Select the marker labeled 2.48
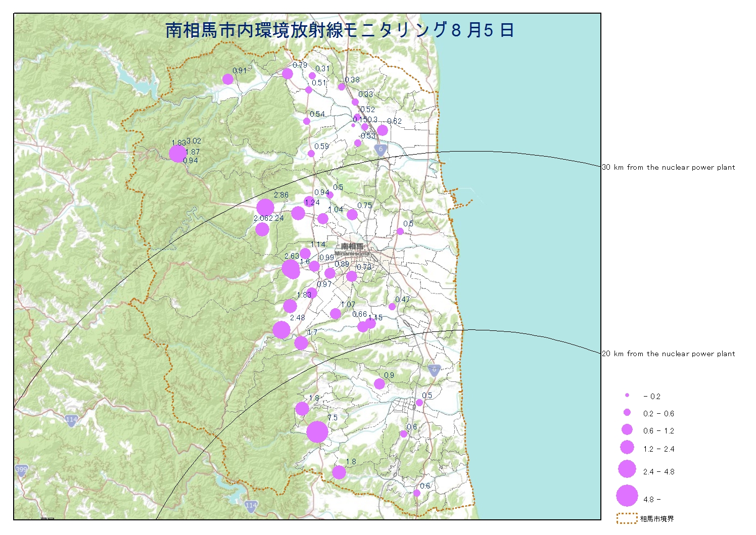Viewport: 756px width, 535px height. point(281,330)
